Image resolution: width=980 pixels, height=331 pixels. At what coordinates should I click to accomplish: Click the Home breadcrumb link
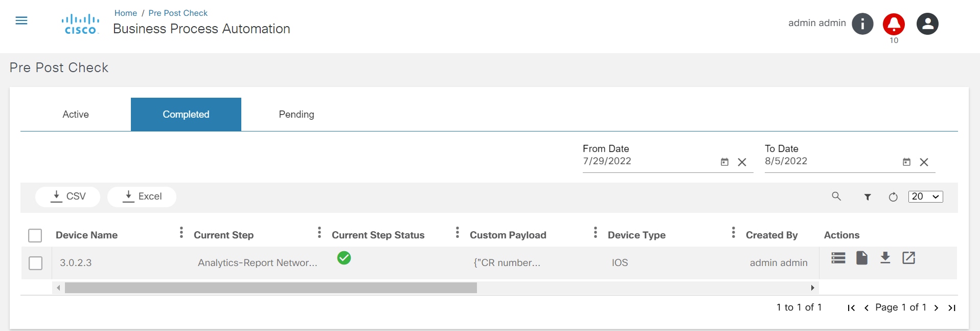click(126, 13)
